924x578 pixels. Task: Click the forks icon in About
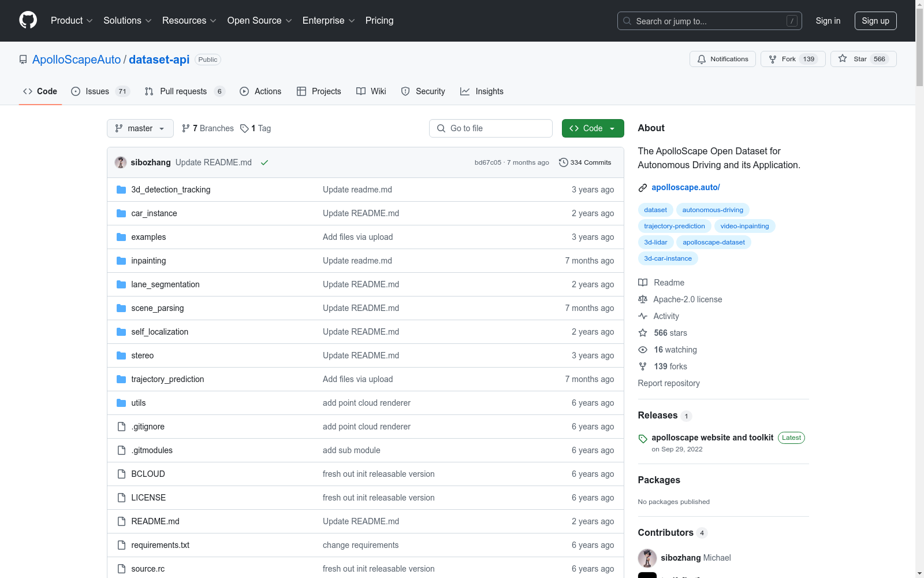coord(643,366)
